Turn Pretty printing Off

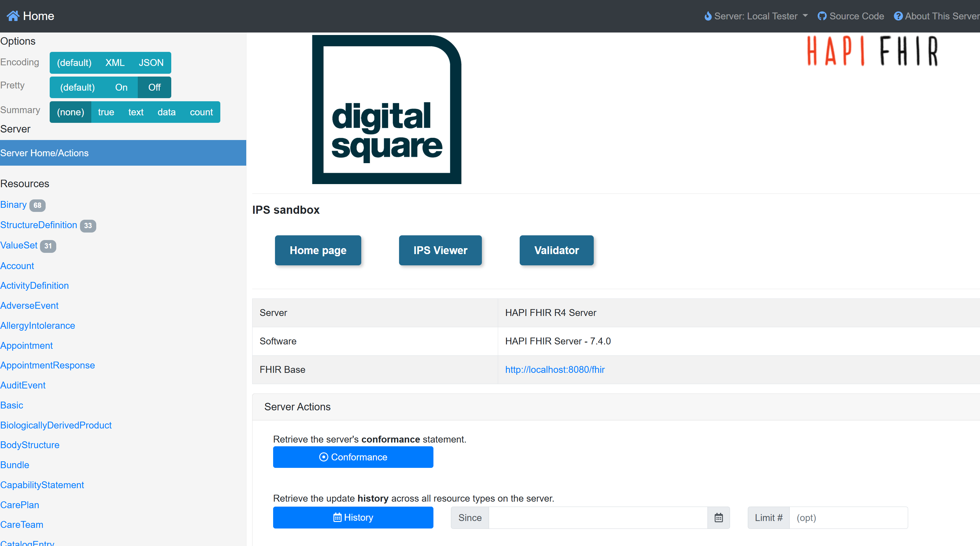coord(154,88)
